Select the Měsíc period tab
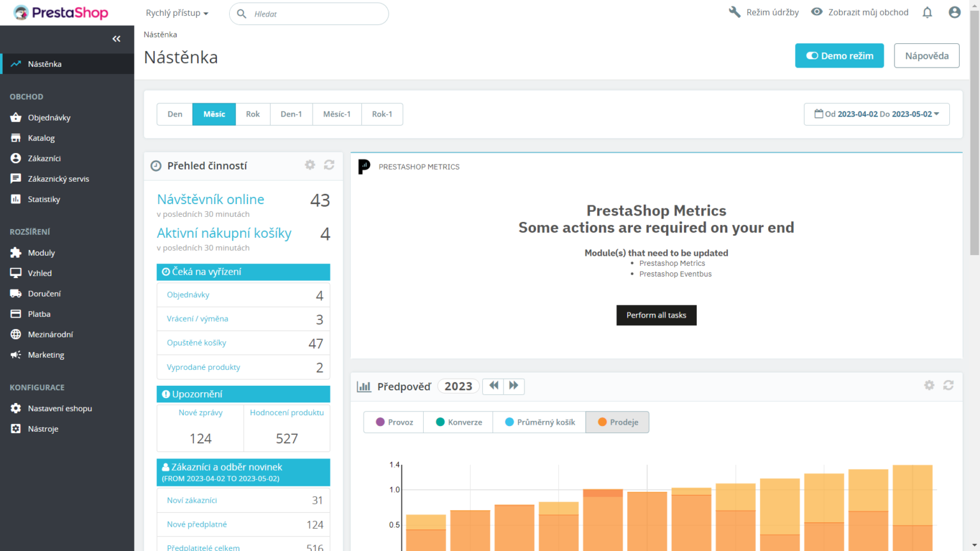The height and width of the screenshot is (551, 980). [x=214, y=114]
